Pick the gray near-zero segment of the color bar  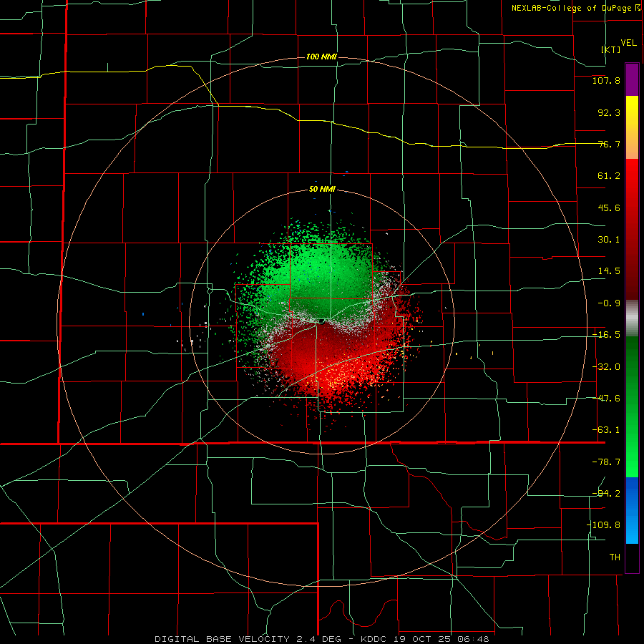tap(632, 318)
